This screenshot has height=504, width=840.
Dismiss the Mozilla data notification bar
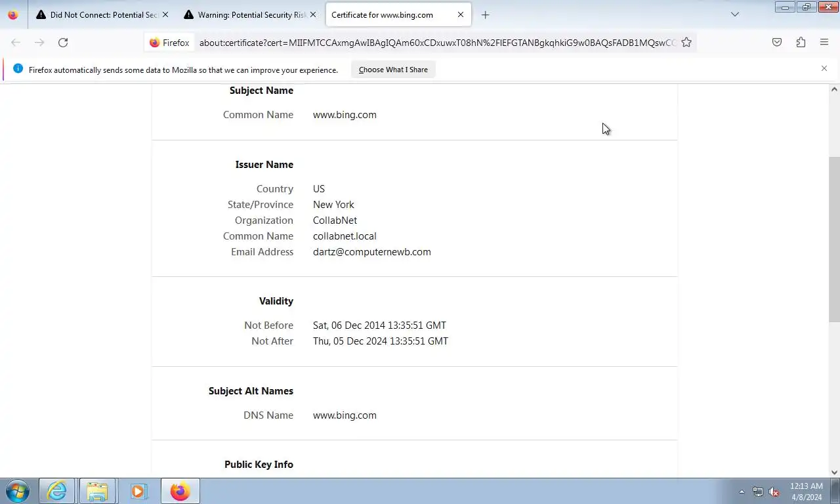[x=824, y=68]
